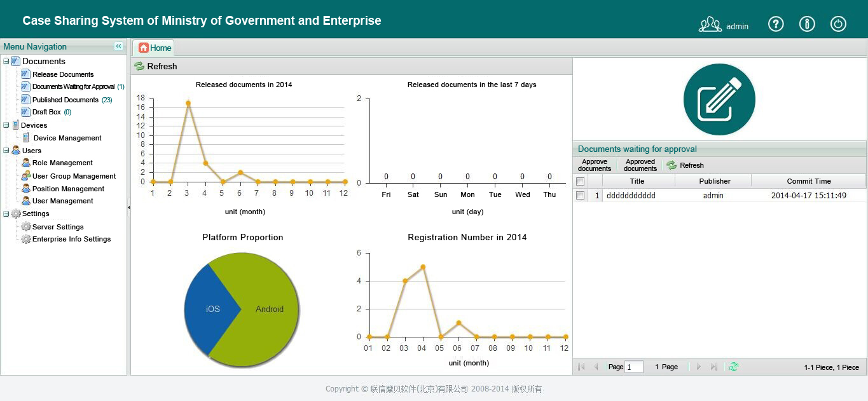Click Refresh above the charts
The width and height of the screenshot is (868, 401).
[156, 66]
